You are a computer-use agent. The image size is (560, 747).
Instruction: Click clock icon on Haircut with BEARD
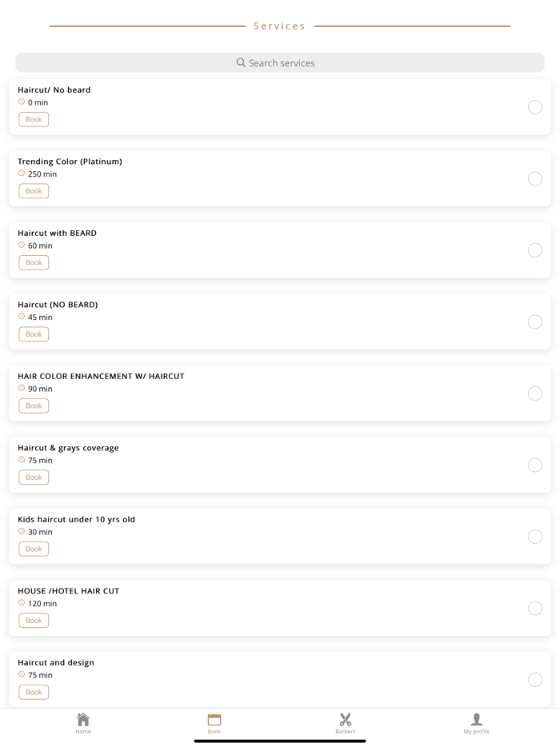click(x=22, y=245)
